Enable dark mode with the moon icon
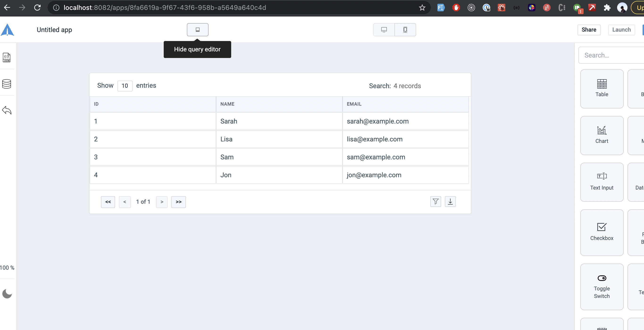 point(7,293)
